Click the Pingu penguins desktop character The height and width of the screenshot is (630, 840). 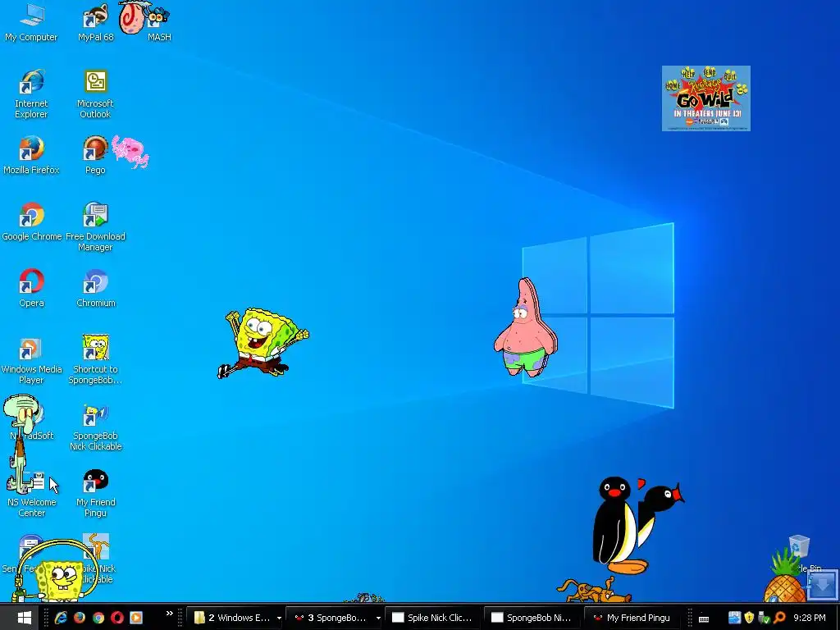tap(637, 525)
